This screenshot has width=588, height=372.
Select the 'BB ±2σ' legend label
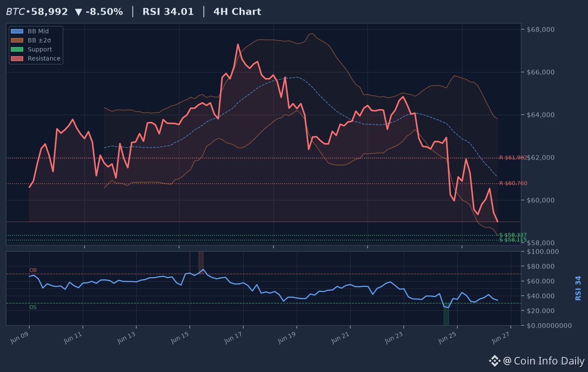click(40, 40)
